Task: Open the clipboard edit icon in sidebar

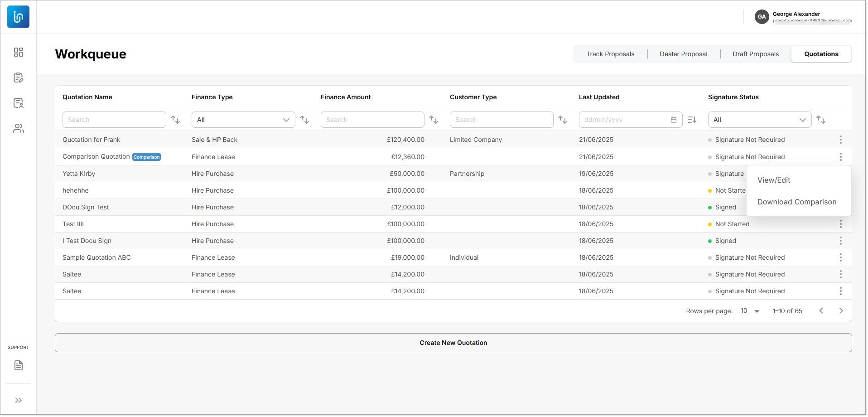Action: (x=19, y=78)
